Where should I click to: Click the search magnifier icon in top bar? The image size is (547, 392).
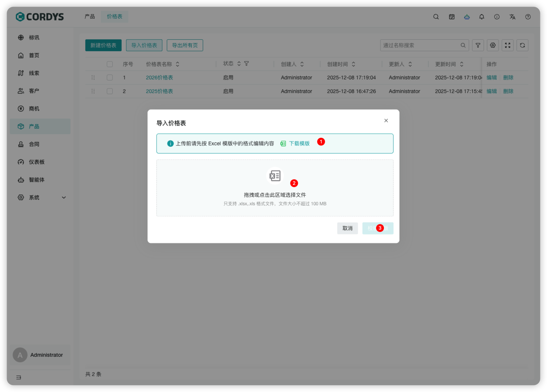click(436, 17)
